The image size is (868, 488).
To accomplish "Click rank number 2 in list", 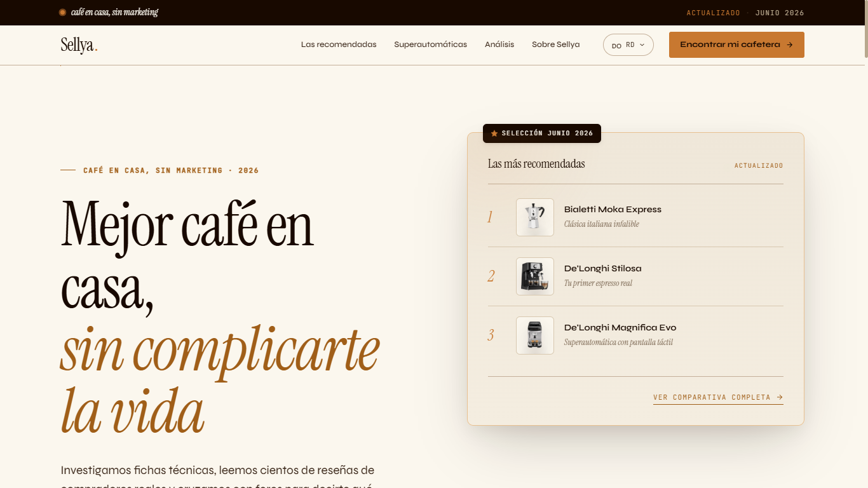I will pos(491,276).
